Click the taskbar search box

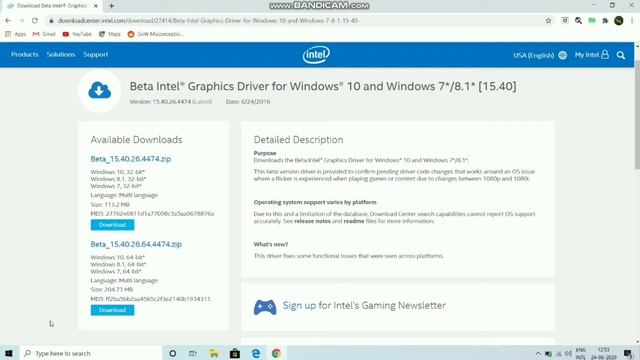pyautogui.click(x=91, y=353)
